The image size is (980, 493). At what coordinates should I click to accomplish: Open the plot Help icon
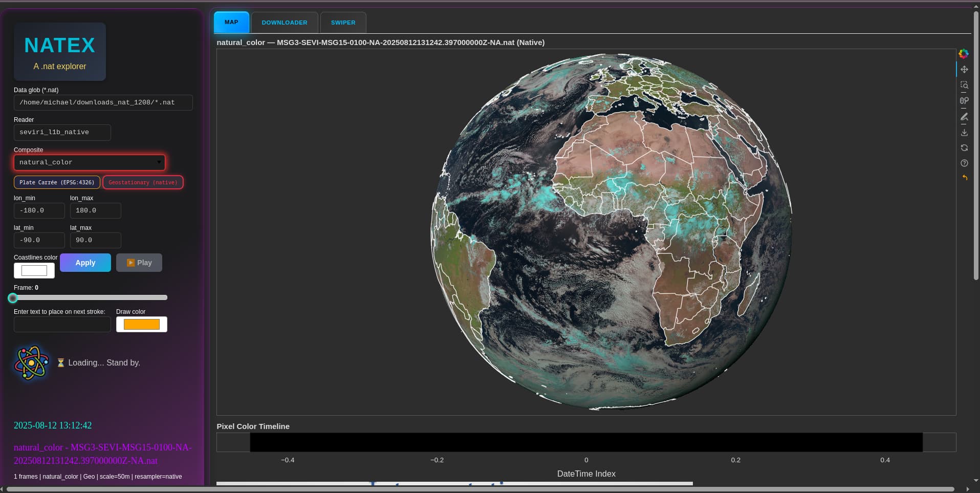tap(964, 163)
